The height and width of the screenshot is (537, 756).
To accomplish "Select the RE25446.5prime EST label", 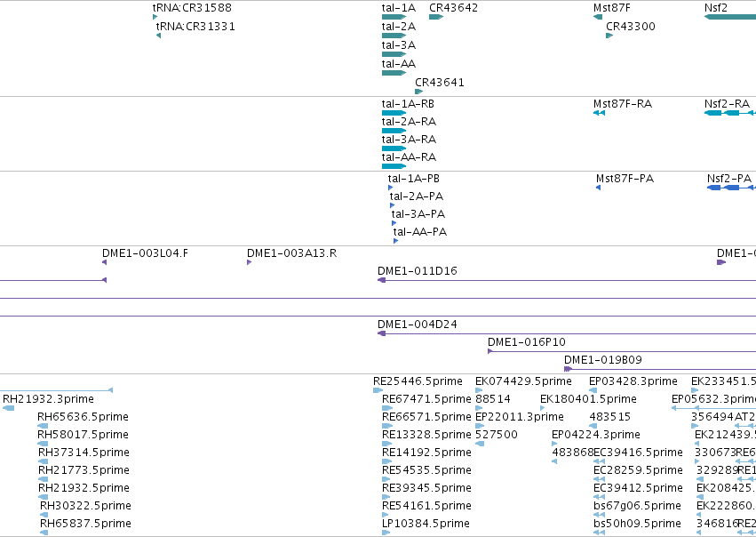I will click(x=418, y=381).
